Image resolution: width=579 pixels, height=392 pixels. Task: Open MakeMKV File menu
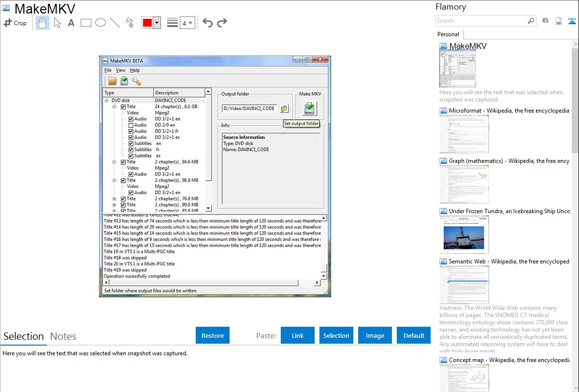click(108, 70)
